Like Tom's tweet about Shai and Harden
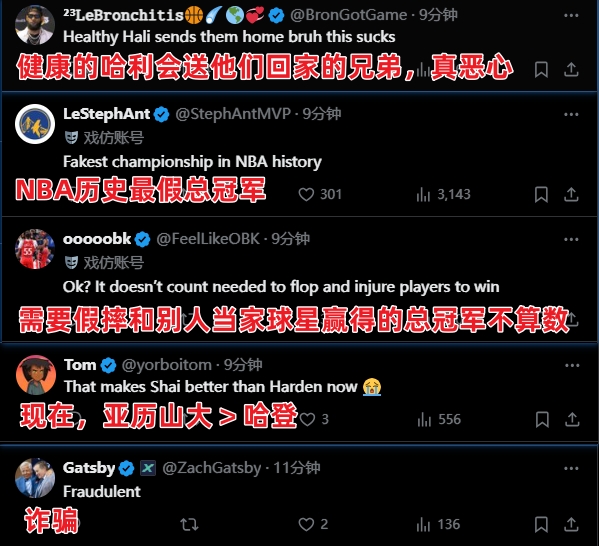The width and height of the screenshot is (599, 546). pyautogui.click(x=308, y=419)
